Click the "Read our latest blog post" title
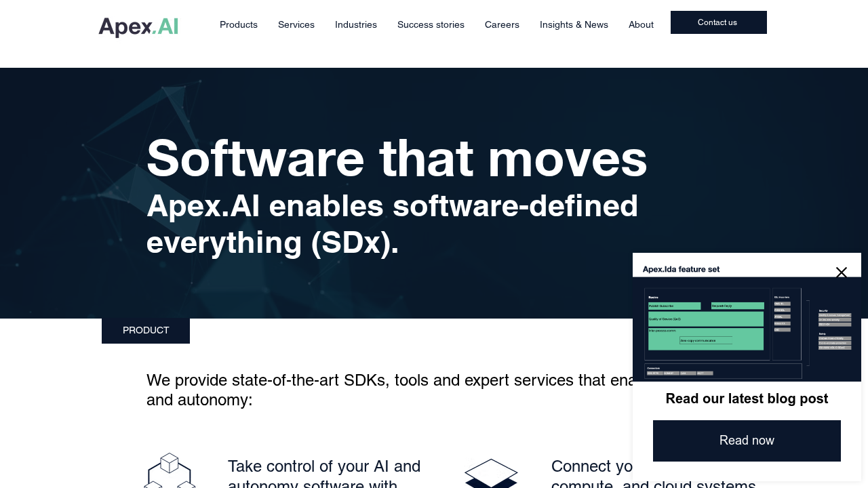The height and width of the screenshot is (488, 868). click(747, 399)
